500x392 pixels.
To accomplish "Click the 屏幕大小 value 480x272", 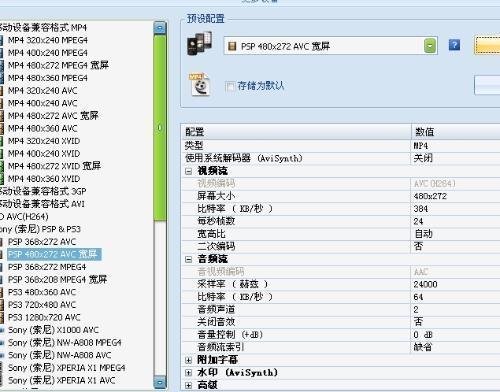I will click(x=430, y=196).
